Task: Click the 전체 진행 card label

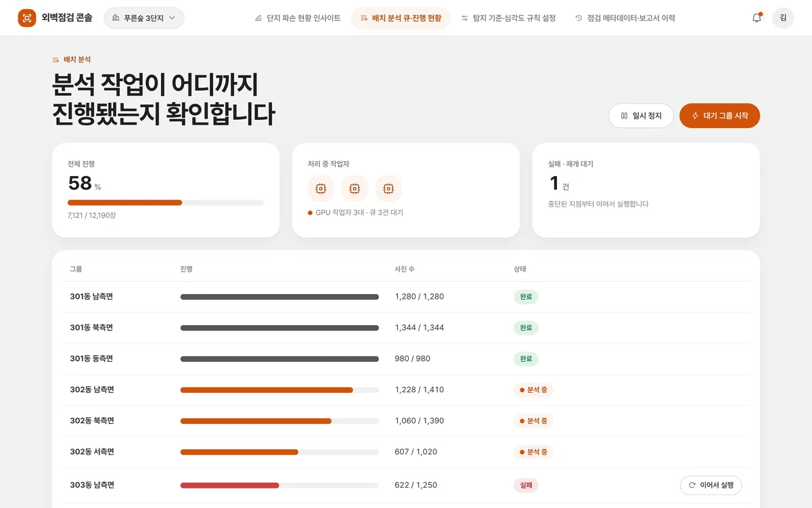Action: (x=81, y=164)
